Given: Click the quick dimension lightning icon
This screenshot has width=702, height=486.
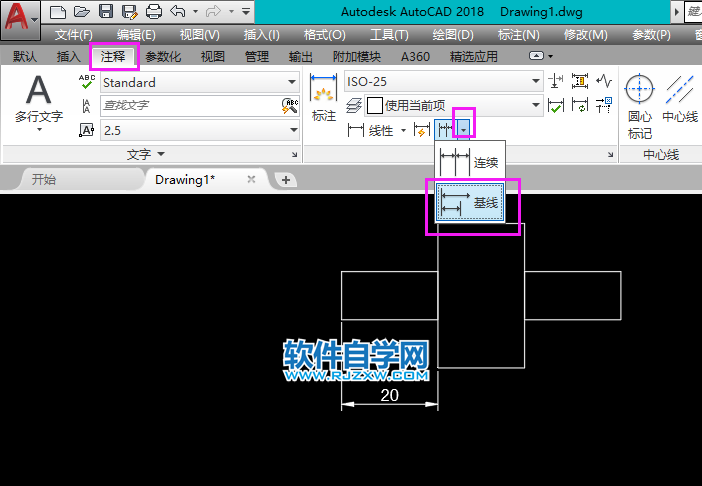Looking at the screenshot, I should point(422,130).
